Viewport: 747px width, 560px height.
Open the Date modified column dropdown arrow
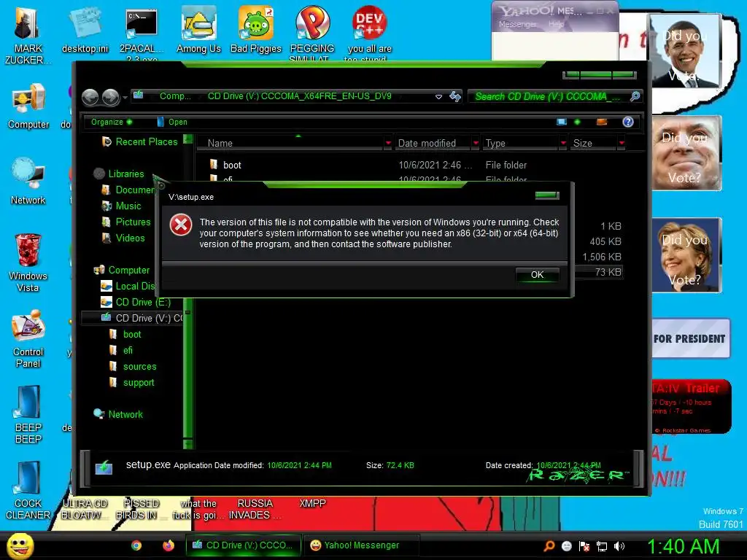click(x=475, y=143)
